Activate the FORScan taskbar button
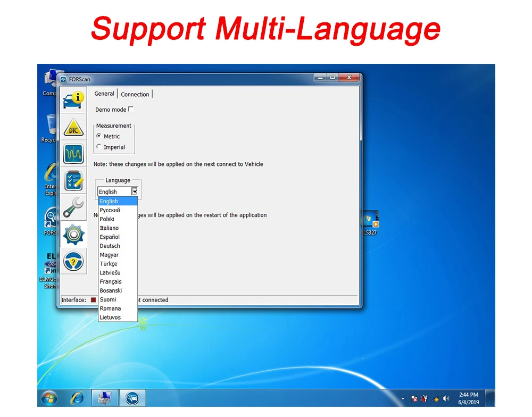The image size is (532, 417). point(132,398)
